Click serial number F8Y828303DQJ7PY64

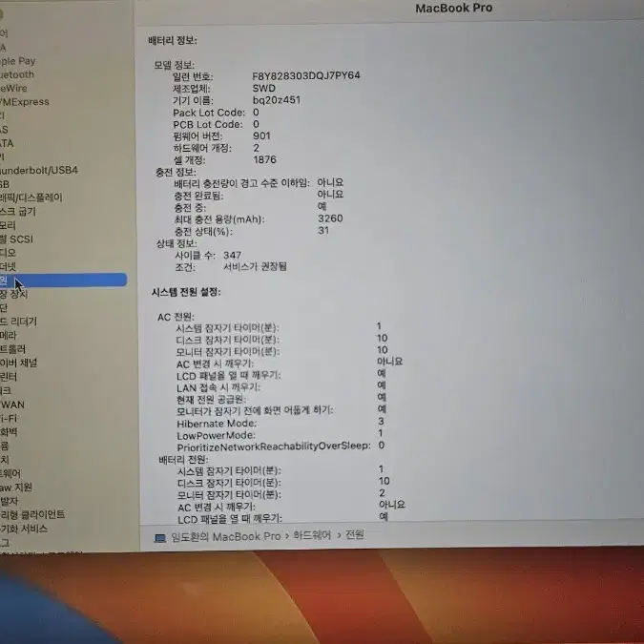point(306,75)
